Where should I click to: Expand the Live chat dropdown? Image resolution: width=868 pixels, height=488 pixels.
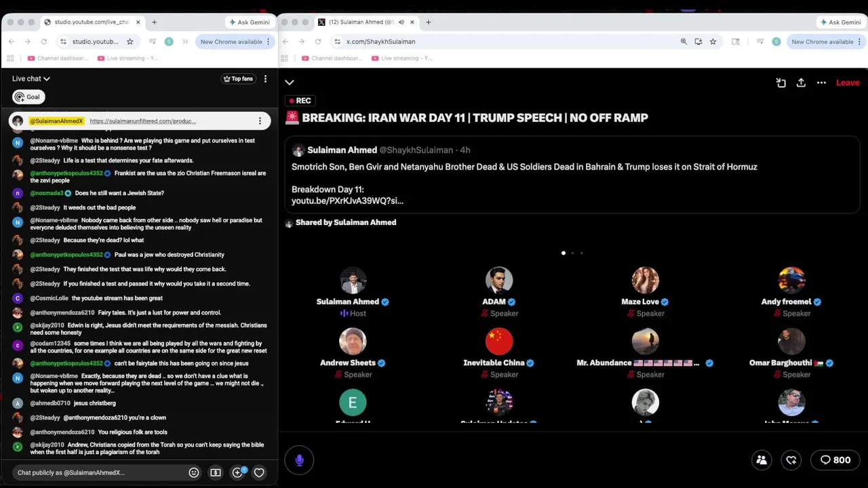coord(31,79)
